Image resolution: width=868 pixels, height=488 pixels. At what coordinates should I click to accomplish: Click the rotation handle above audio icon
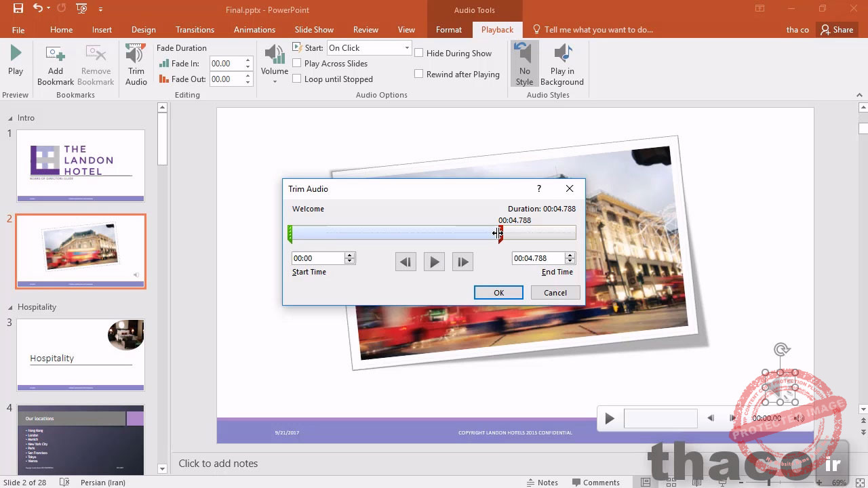781,350
